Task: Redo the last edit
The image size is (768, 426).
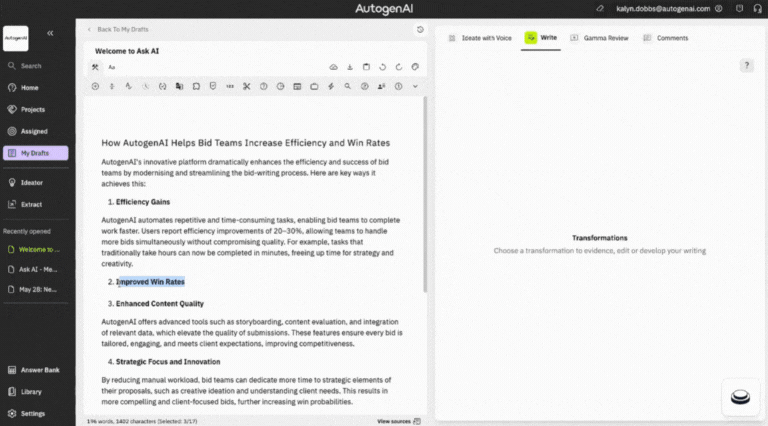Action: (399, 67)
